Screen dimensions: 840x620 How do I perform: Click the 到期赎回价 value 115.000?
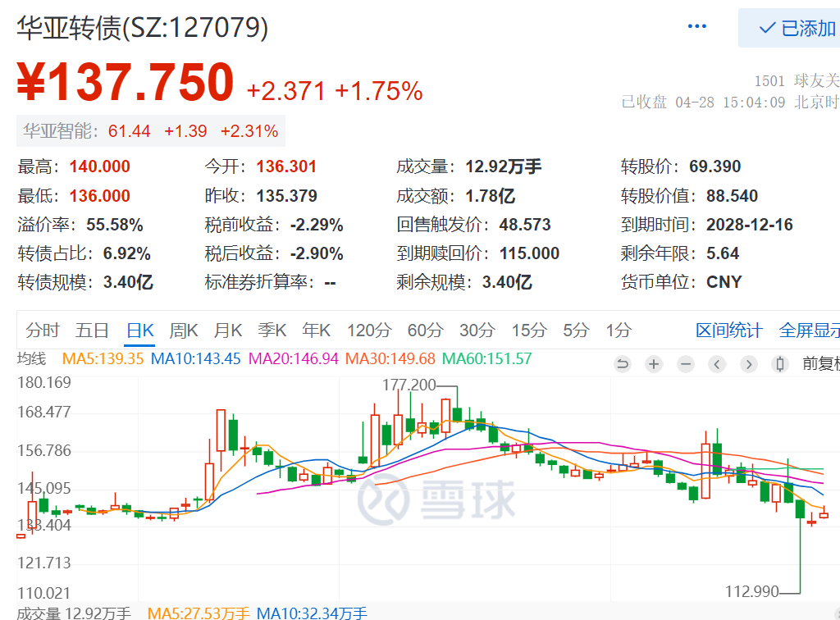point(529,253)
